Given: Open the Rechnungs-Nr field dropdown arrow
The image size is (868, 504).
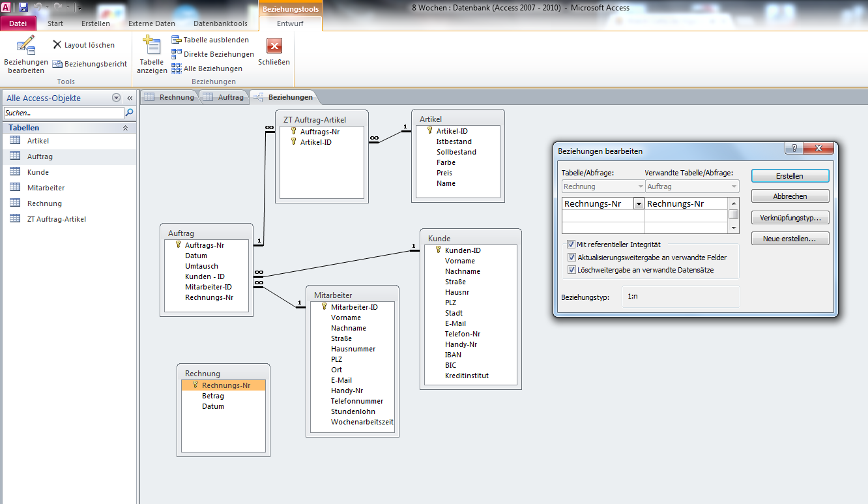Looking at the screenshot, I should [639, 204].
